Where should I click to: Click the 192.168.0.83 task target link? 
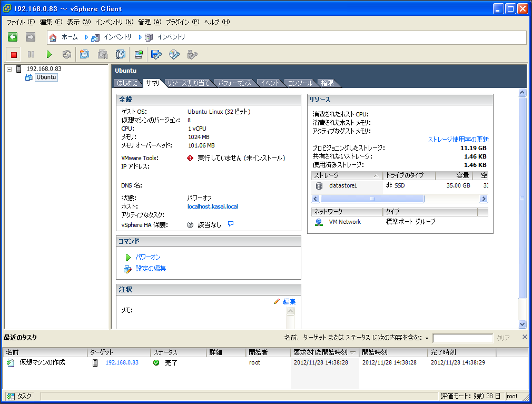tap(122, 362)
